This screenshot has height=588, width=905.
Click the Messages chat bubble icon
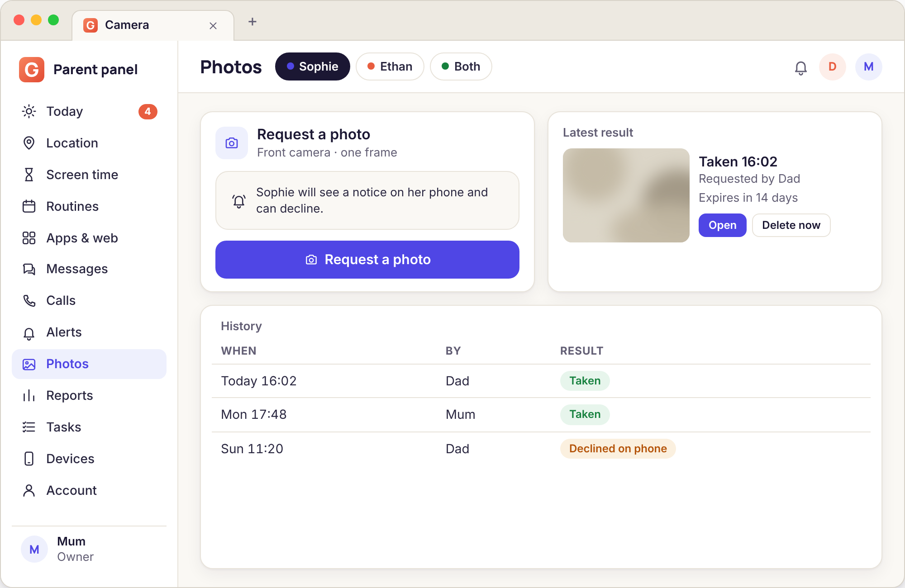29,269
